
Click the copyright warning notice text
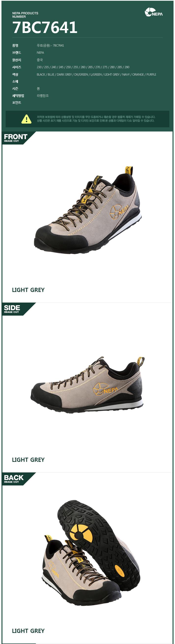pyautogui.click(x=96, y=119)
